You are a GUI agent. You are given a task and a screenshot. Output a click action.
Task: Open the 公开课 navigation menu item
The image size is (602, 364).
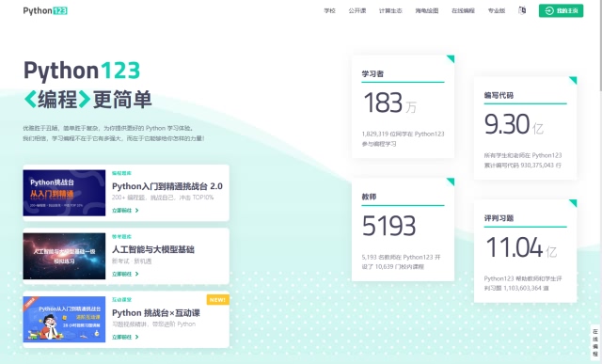pyautogui.click(x=357, y=10)
